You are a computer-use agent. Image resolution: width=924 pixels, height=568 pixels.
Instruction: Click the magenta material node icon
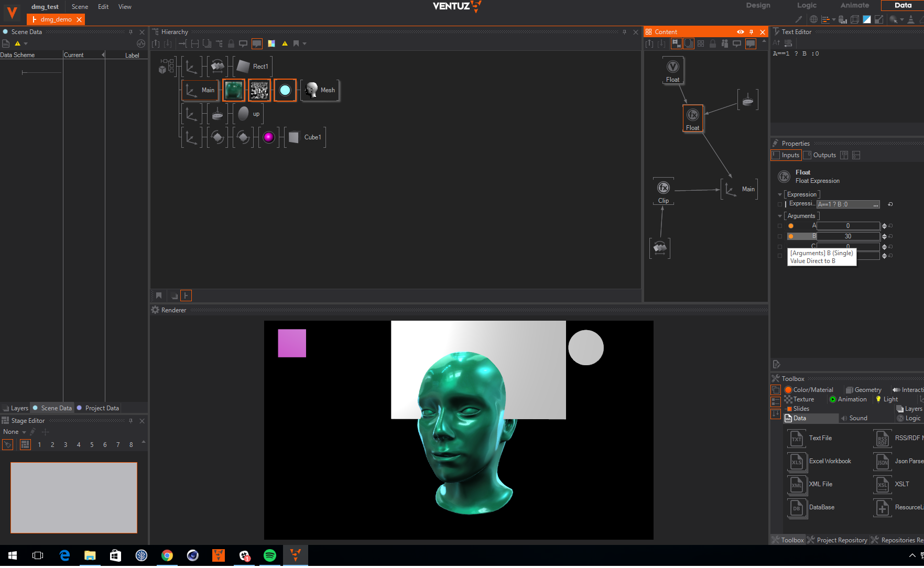coord(268,137)
